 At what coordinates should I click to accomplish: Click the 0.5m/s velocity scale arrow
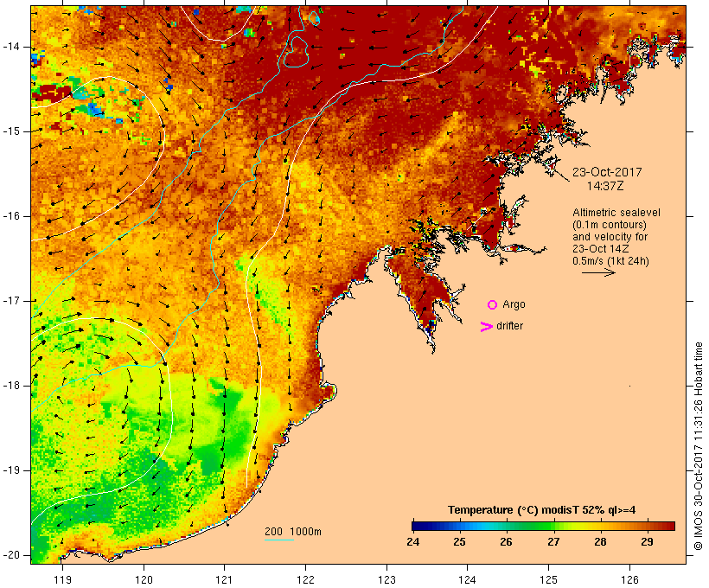click(x=598, y=272)
